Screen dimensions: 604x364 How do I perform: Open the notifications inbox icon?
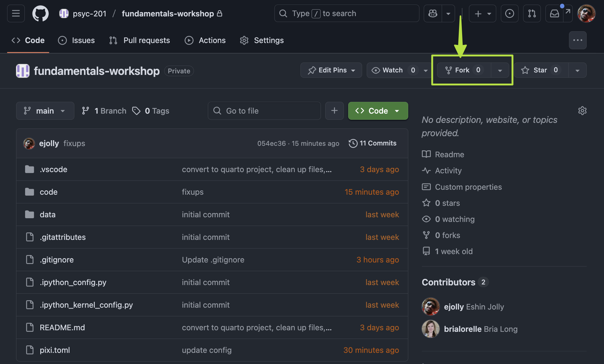(554, 14)
